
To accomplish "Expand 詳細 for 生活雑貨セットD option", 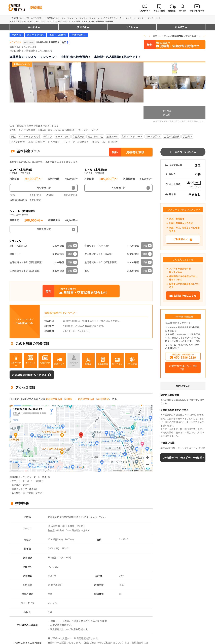I will click(72, 271).
